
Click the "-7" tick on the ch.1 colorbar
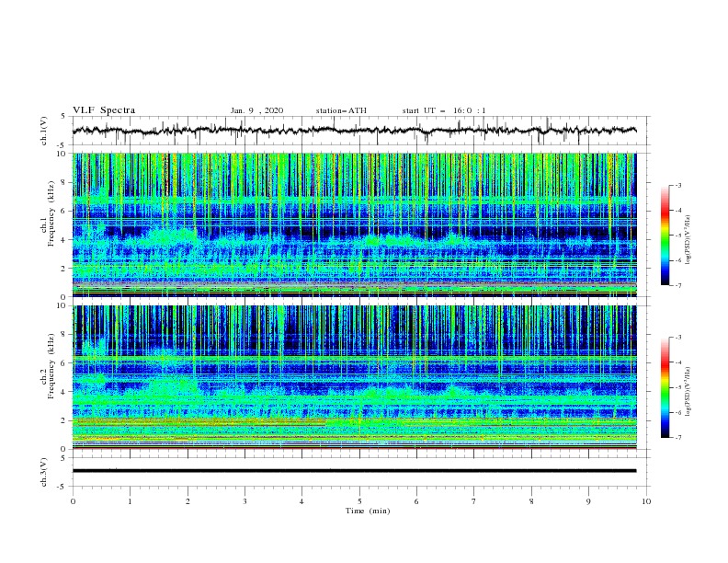[x=678, y=285]
